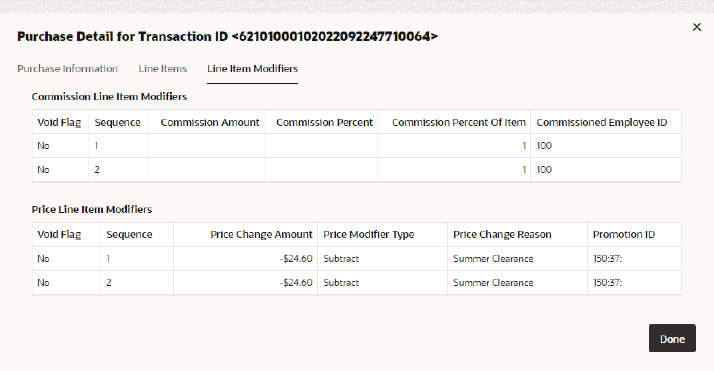Select the Line Item Modifiers tab

(x=252, y=69)
